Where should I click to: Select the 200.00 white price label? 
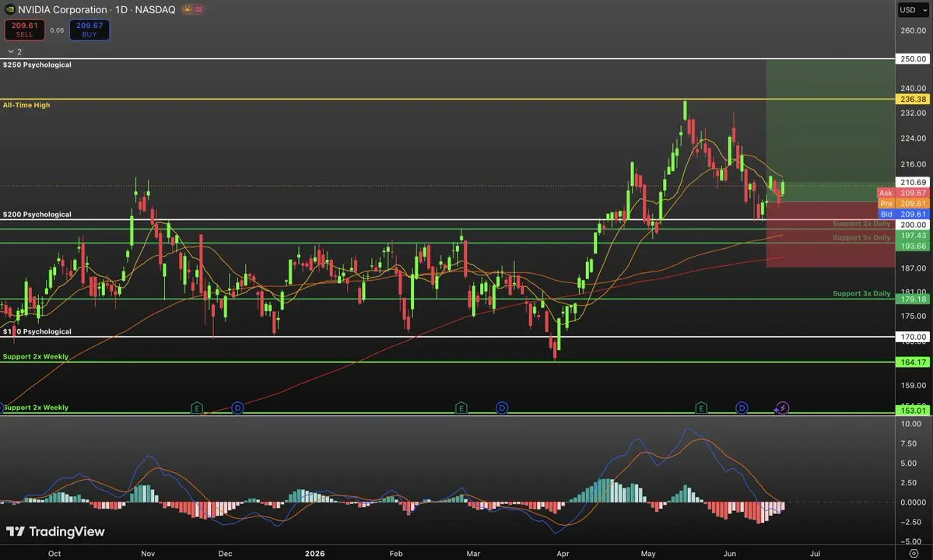coord(913,225)
